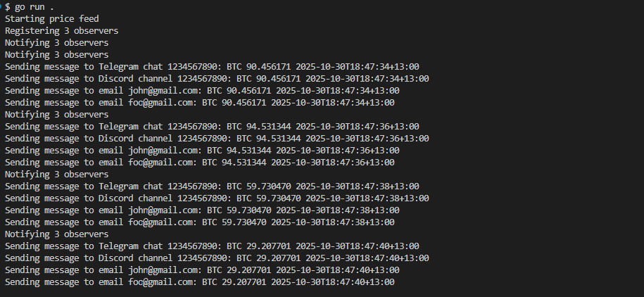Click the "Registering 3 observers" line
The image size is (644, 297).
coord(61,30)
